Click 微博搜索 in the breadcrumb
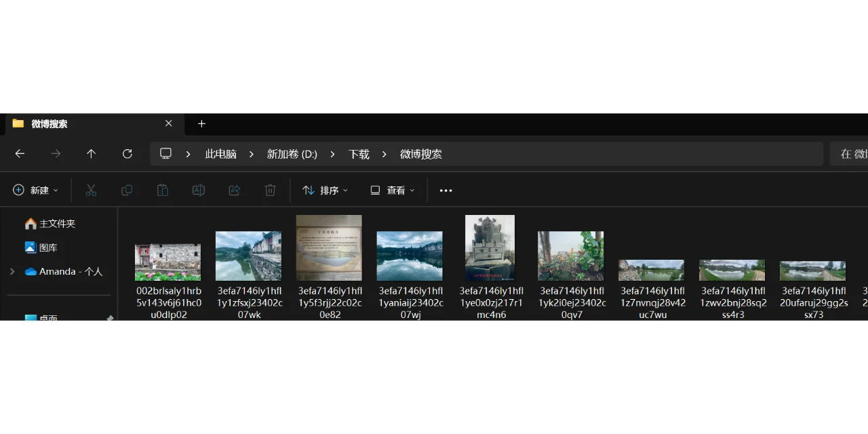Viewport: 868px width, 434px height. click(x=421, y=155)
